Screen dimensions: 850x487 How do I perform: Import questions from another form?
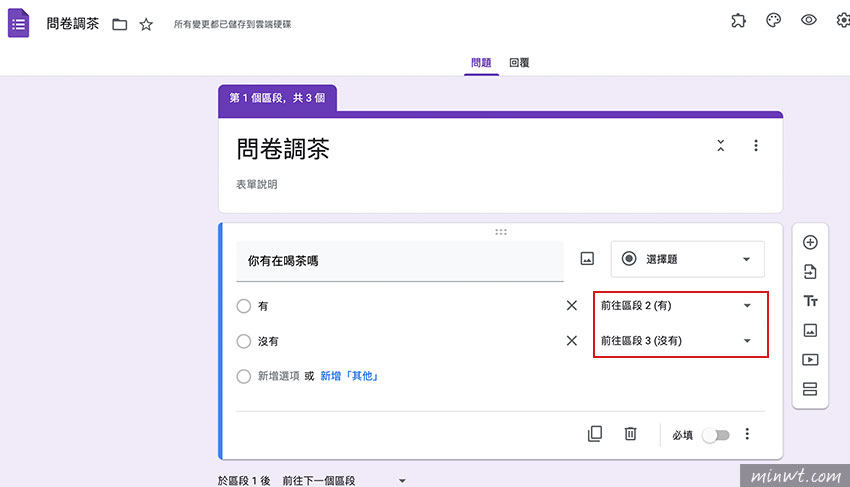(x=810, y=272)
